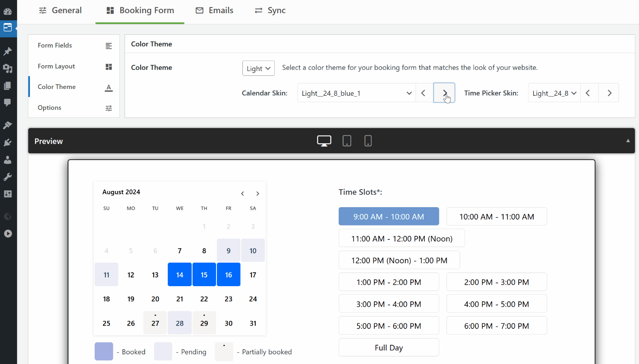The width and height of the screenshot is (639, 364).
Task: Open the Color Theme Light dropdown
Action: (x=258, y=68)
